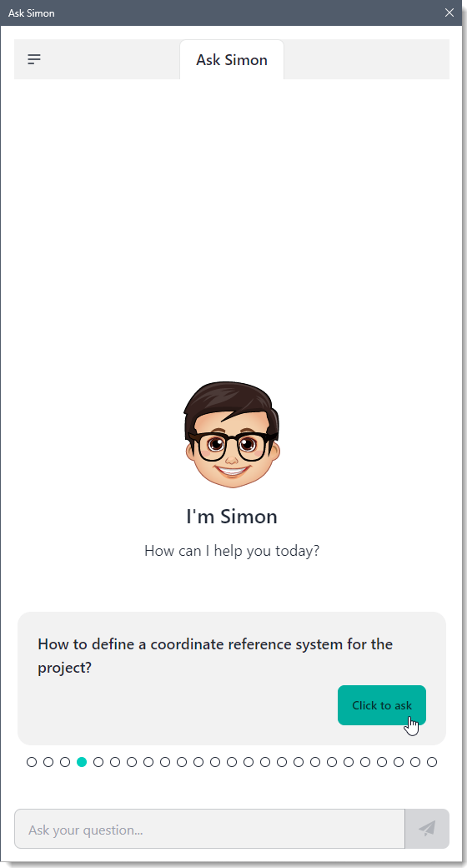
Task: Focus the 'Ask your question...' input field
Action: 209,829
